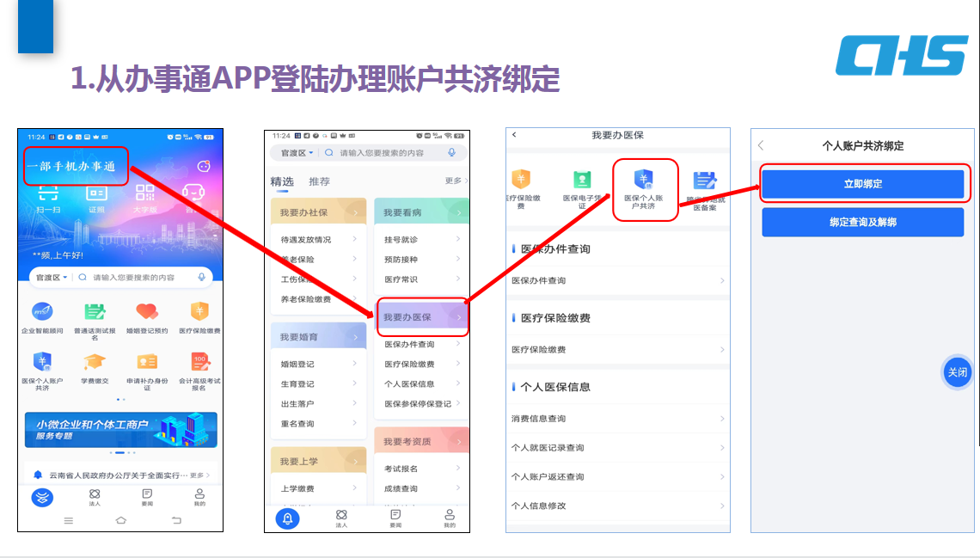
Task: Open 个人医保信息 in the 我要办医保 list
Action: click(x=421, y=383)
